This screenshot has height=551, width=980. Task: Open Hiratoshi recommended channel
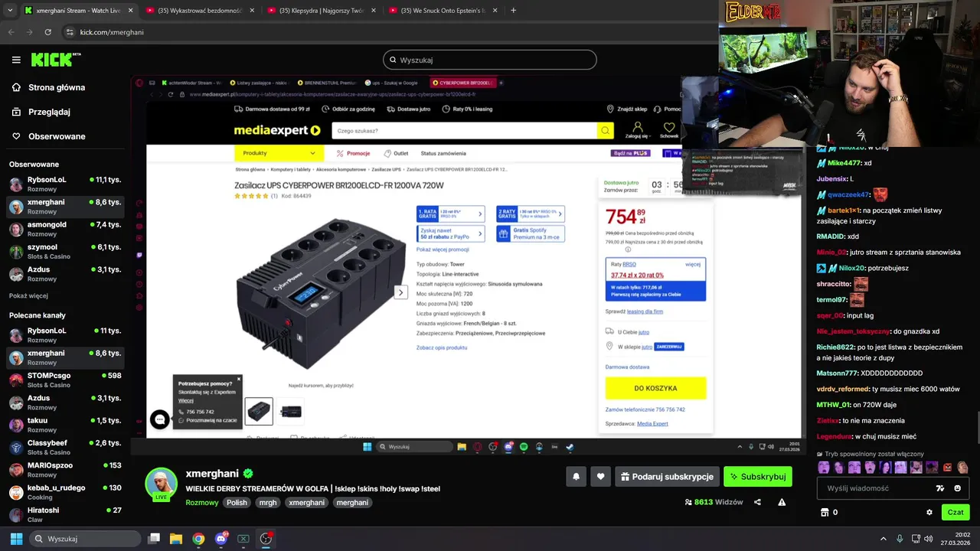point(65,514)
